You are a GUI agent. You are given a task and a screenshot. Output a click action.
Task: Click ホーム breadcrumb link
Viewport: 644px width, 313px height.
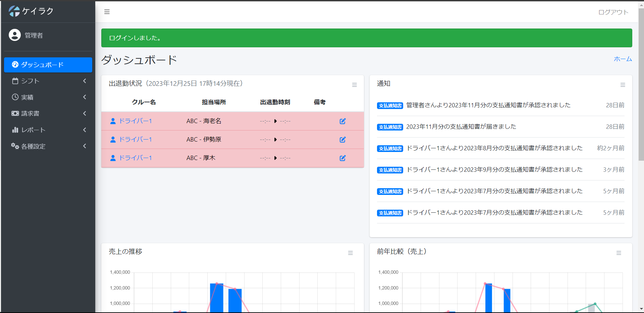pyautogui.click(x=623, y=59)
